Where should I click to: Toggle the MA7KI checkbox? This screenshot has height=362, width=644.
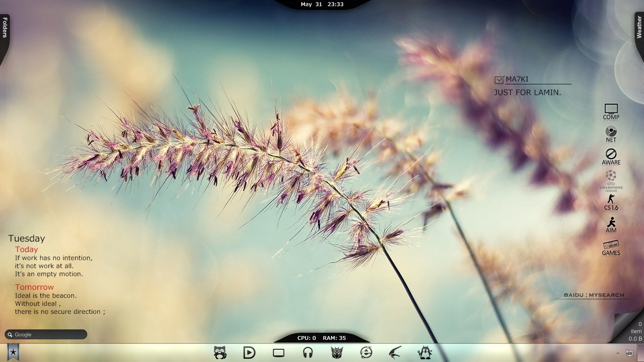click(x=499, y=80)
